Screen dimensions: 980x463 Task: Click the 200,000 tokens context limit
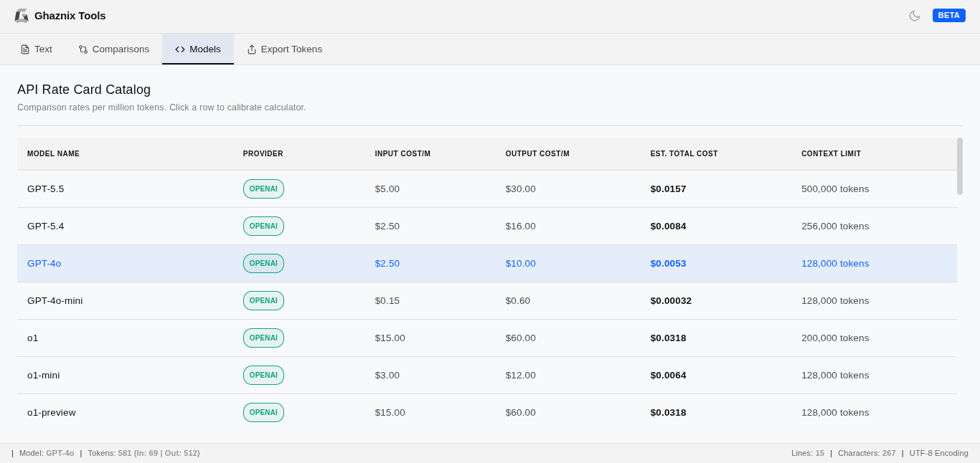(x=835, y=338)
